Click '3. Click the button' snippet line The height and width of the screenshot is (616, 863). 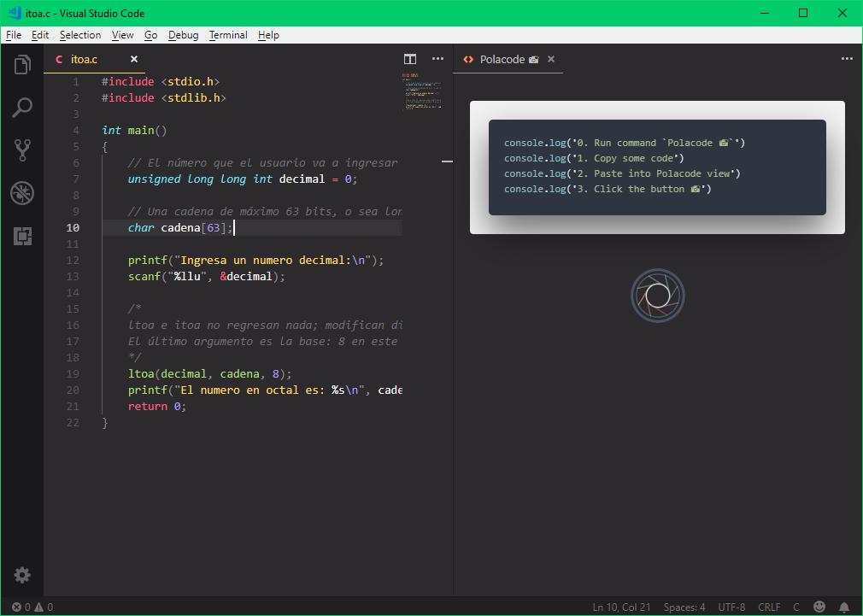tap(608, 189)
